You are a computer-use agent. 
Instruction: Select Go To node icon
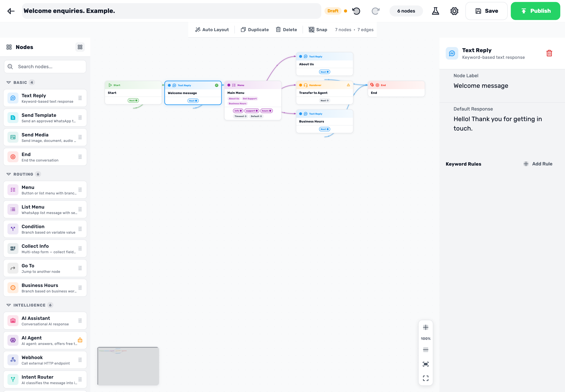pyautogui.click(x=13, y=268)
